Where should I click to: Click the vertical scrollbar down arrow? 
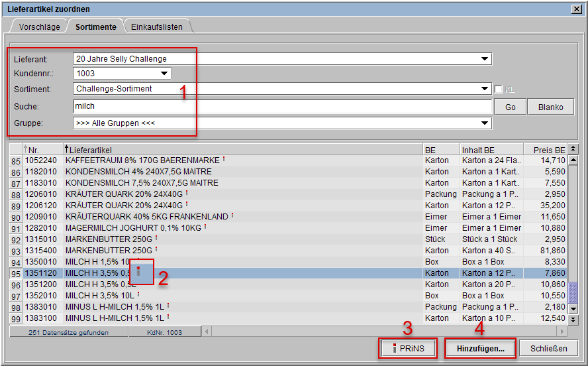point(573,308)
